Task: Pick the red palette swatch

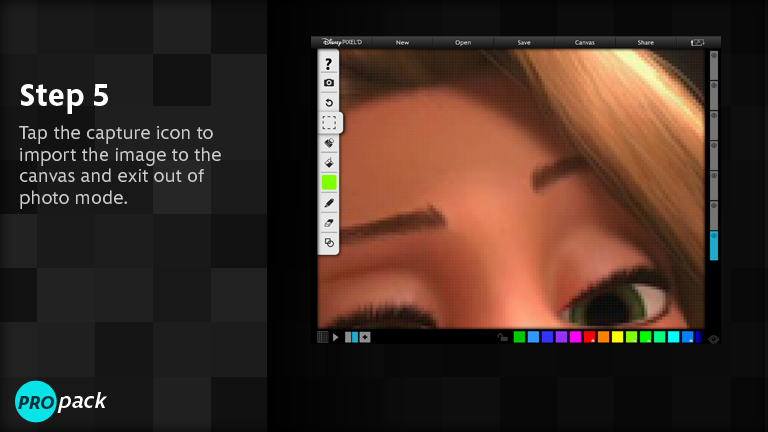Action: tap(589, 336)
